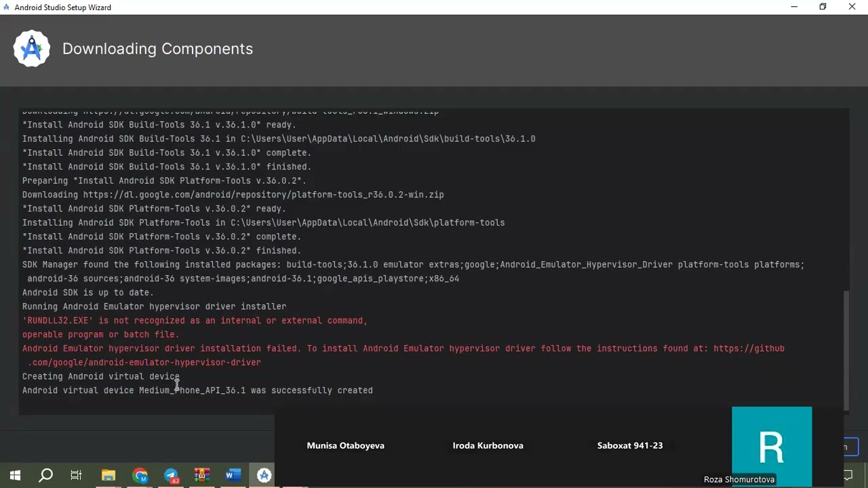
Task: Click the 'Preparing Install Android SDK Platform-Tools' line
Action: (164, 181)
